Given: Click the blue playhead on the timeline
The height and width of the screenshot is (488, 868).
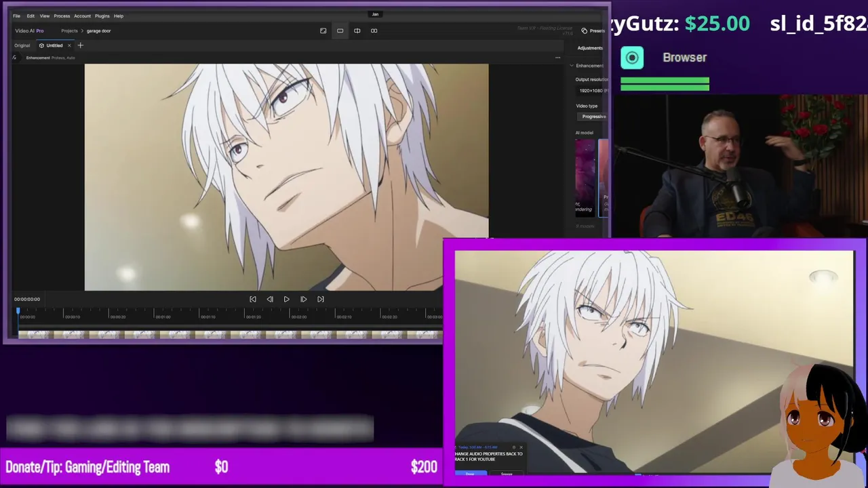Looking at the screenshot, I should [18, 312].
